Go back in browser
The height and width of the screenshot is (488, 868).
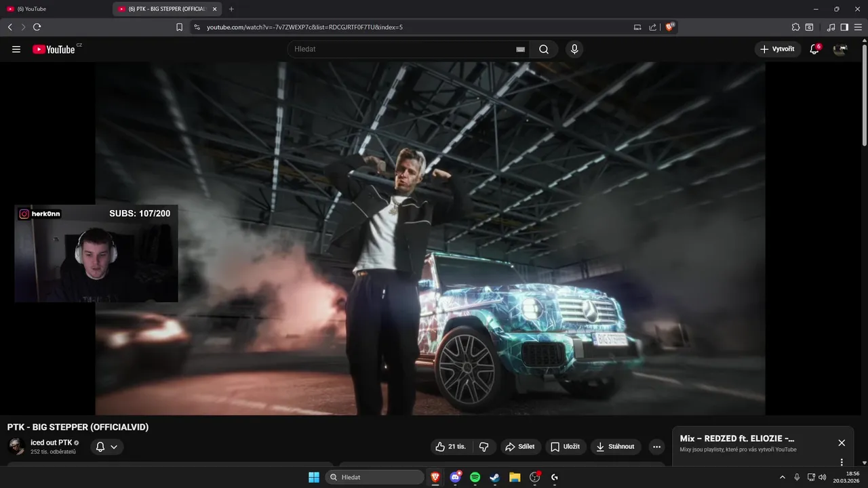[x=9, y=27]
